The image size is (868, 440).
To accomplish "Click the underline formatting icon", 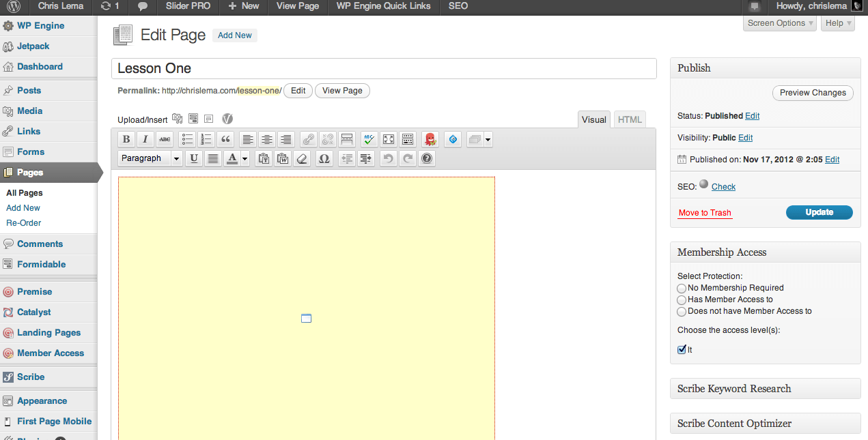I will tap(194, 159).
